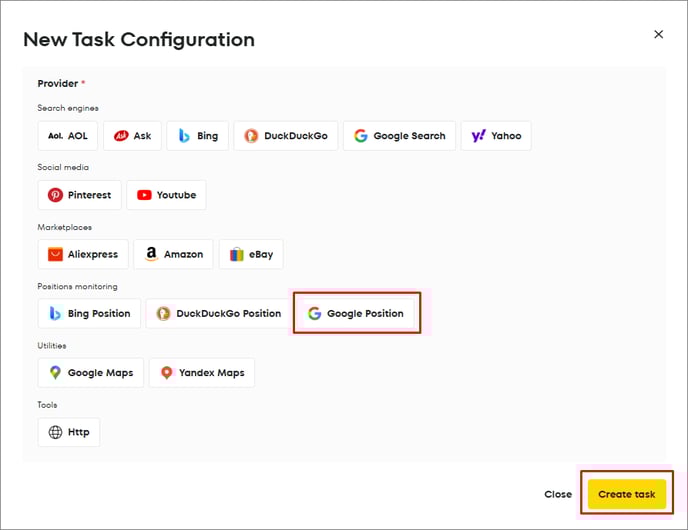Screen dimensions: 688x530
Task: Pick the DuckDuckGo provider
Action: click(286, 136)
